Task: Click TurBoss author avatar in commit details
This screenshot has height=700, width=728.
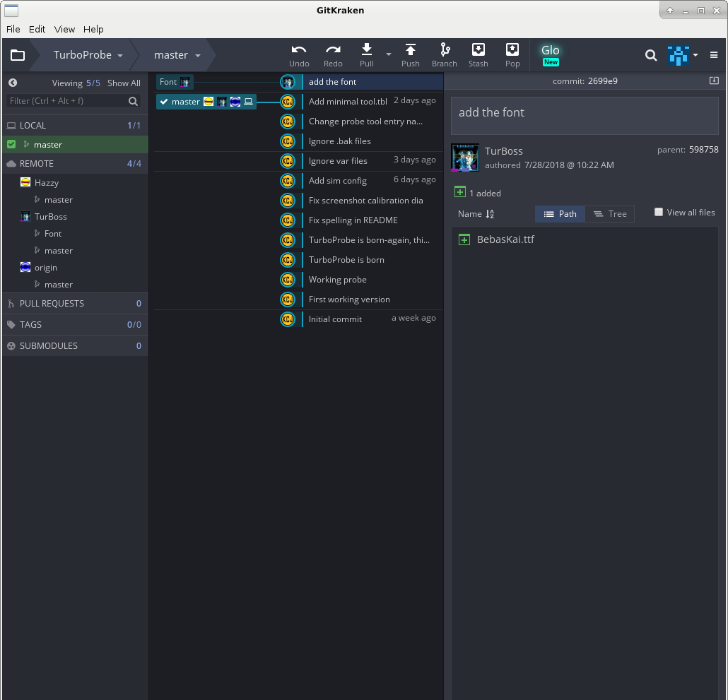Action: (465, 158)
